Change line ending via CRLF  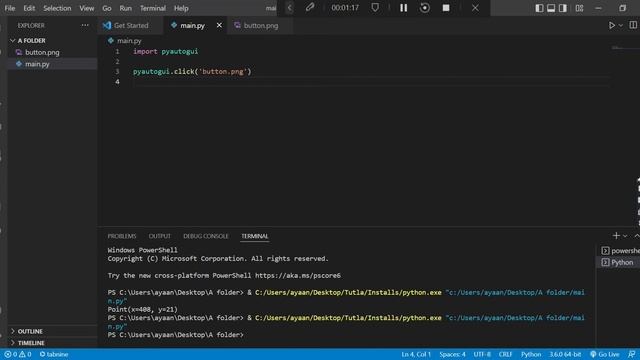point(505,354)
